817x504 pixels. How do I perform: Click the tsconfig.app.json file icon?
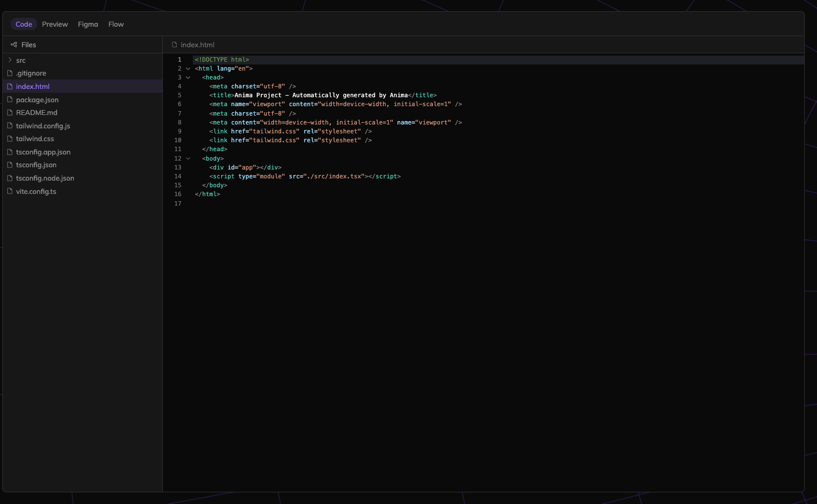(x=10, y=152)
